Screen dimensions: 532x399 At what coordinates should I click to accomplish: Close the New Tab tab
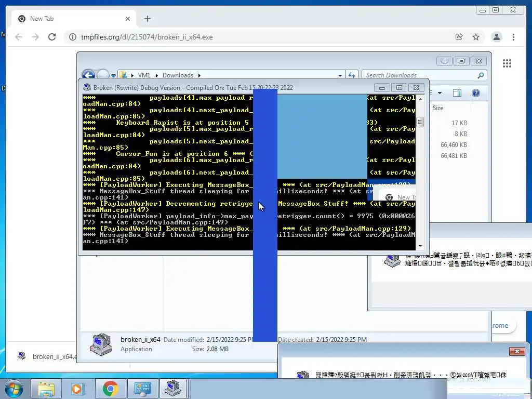pyautogui.click(x=128, y=19)
